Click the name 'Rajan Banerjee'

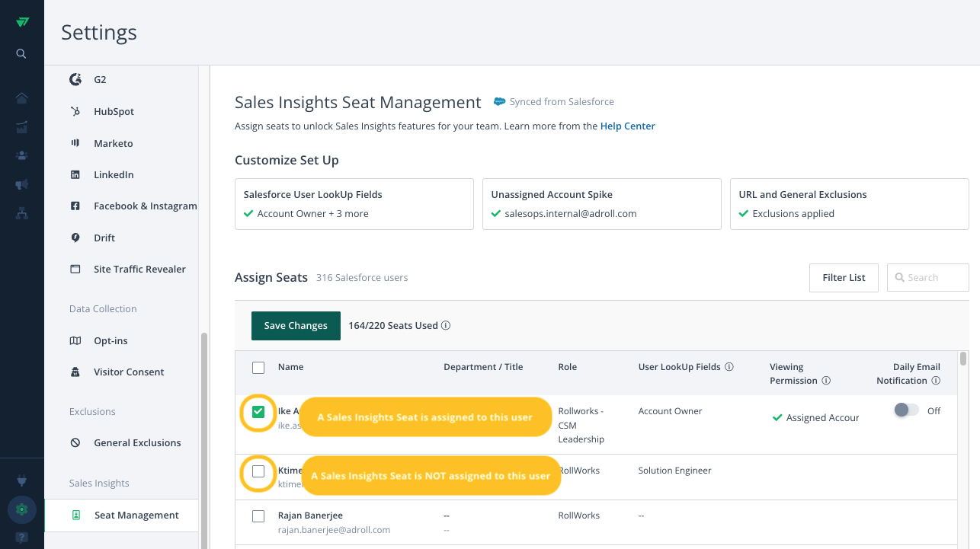310,515
